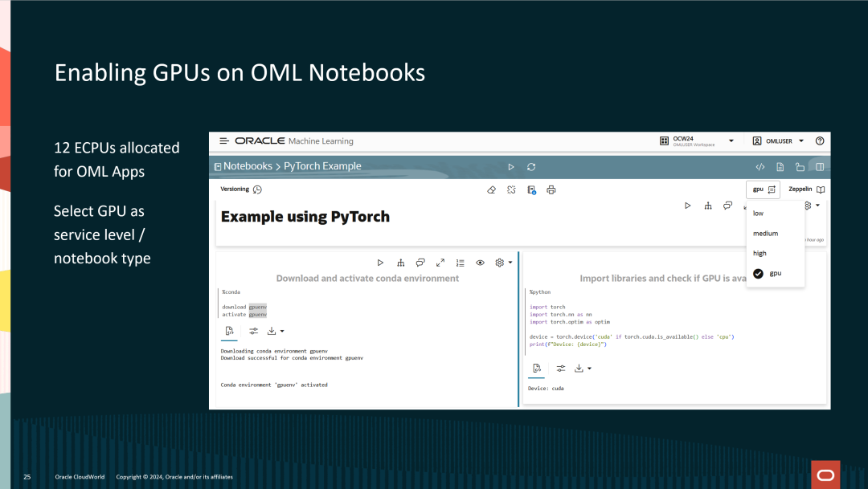Image resolution: width=868 pixels, height=489 pixels.
Task: Click the conda paragraph title text
Action: (x=367, y=279)
